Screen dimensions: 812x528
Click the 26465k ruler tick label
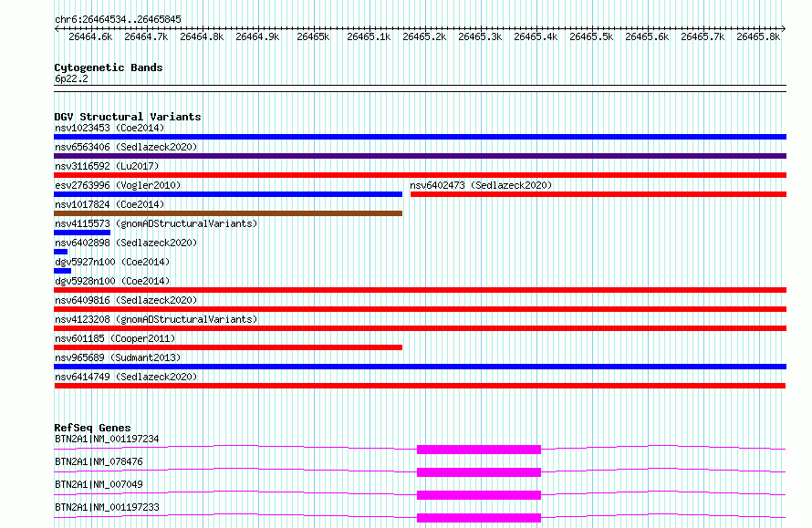pos(313,36)
